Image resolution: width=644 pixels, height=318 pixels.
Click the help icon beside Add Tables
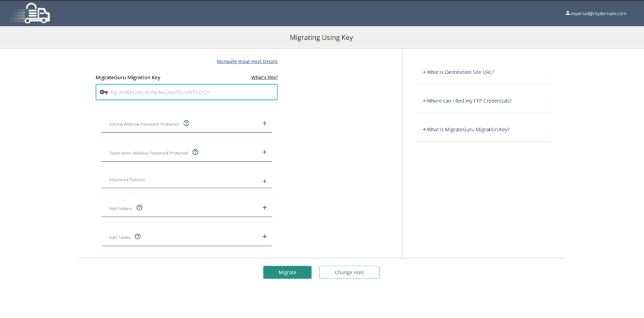[138, 237]
